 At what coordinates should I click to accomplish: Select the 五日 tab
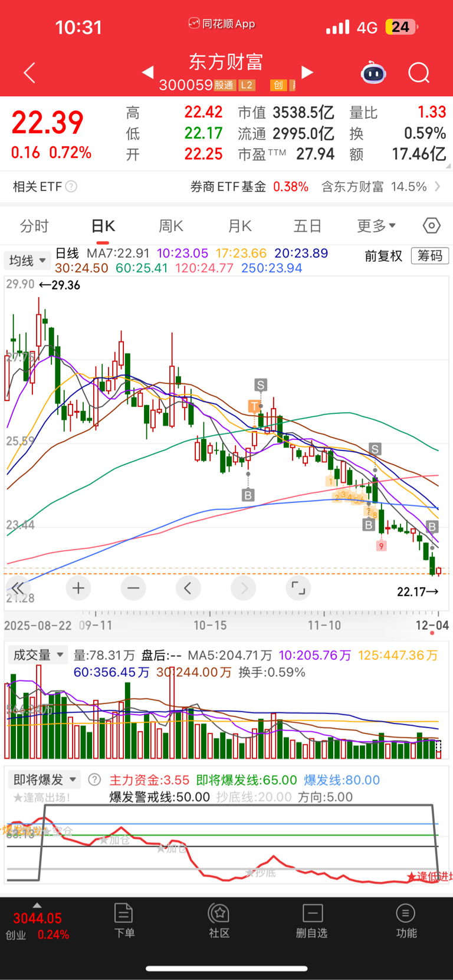pos(307,226)
